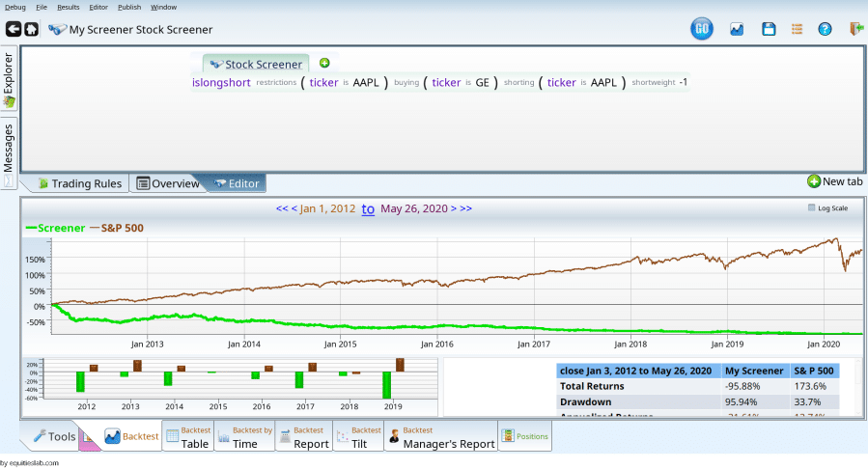Open the Positions tab

tap(525, 436)
